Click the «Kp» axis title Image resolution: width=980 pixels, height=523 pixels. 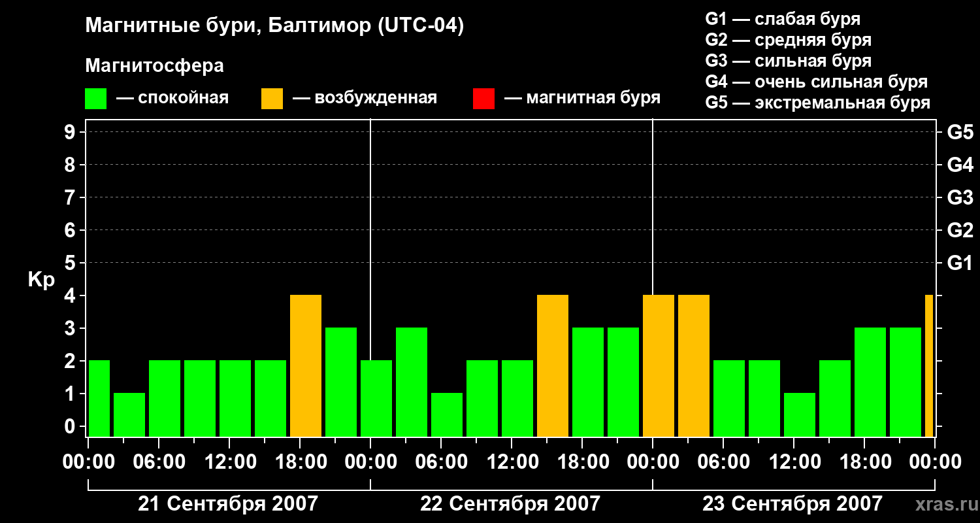pyautogui.click(x=41, y=280)
